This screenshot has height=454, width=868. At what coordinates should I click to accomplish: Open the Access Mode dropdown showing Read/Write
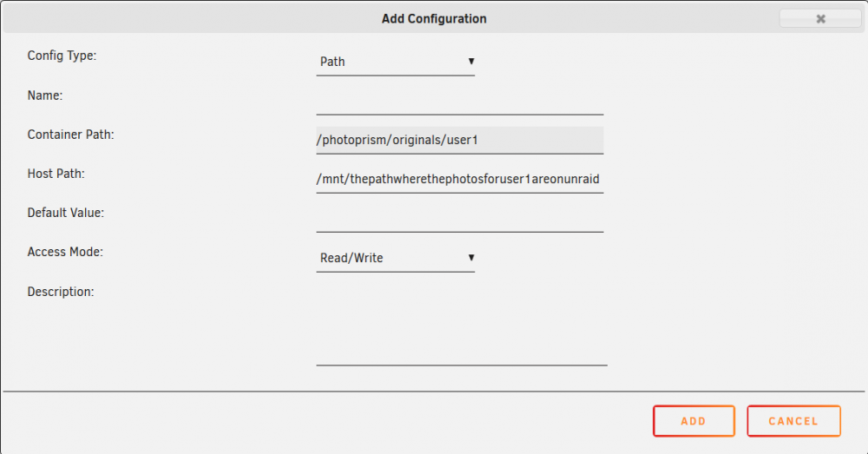395,258
